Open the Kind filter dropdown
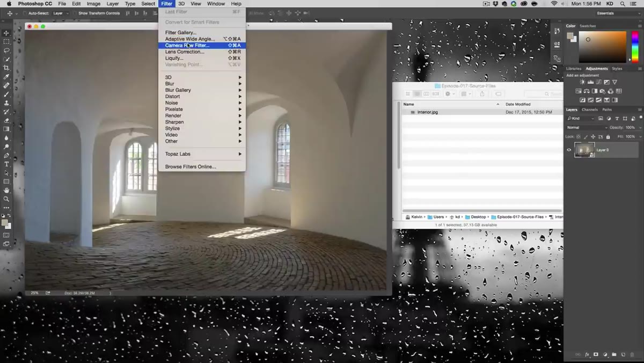This screenshot has width=644, height=363. click(x=581, y=119)
